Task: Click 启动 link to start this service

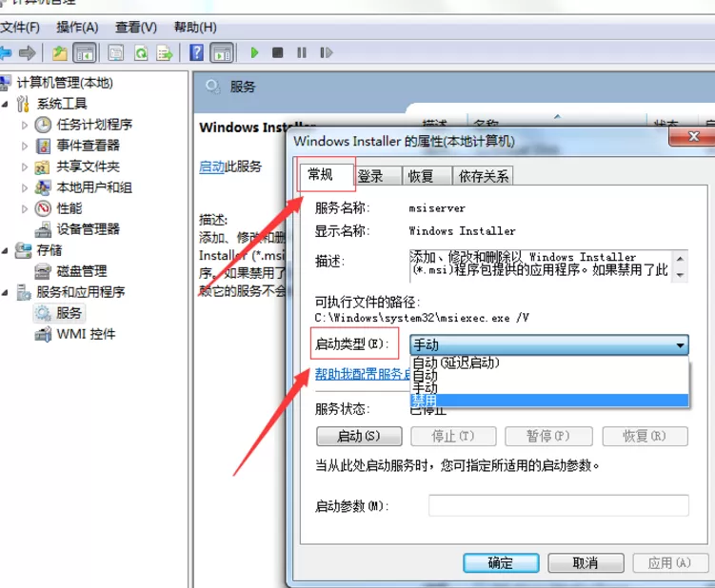Action: [211, 167]
